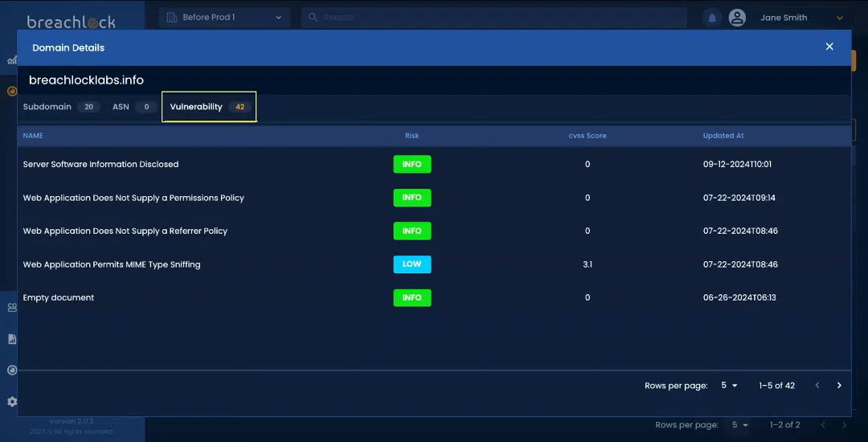The width and height of the screenshot is (868, 442).
Task: Click date 09-12-2024T10:01
Action: pyautogui.click(x=737, y=164)
